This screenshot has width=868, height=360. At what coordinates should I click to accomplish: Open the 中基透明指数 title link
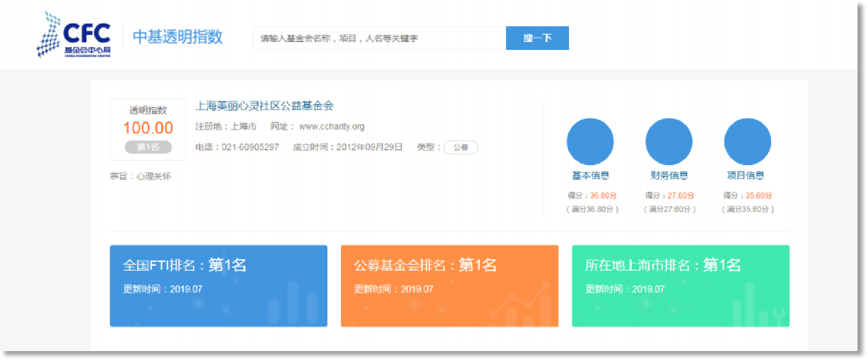(x=178, y=37)
